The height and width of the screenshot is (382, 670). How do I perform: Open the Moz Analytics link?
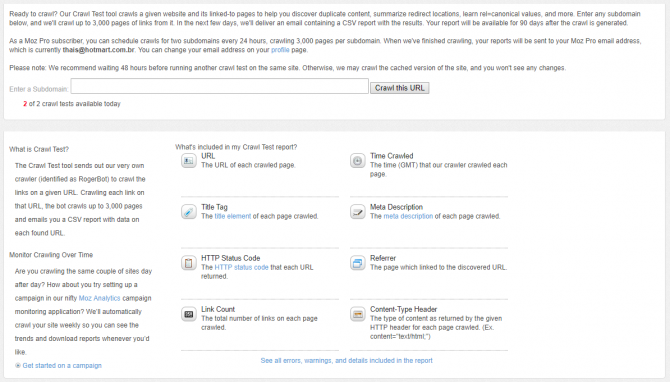[x=100, y=298]
